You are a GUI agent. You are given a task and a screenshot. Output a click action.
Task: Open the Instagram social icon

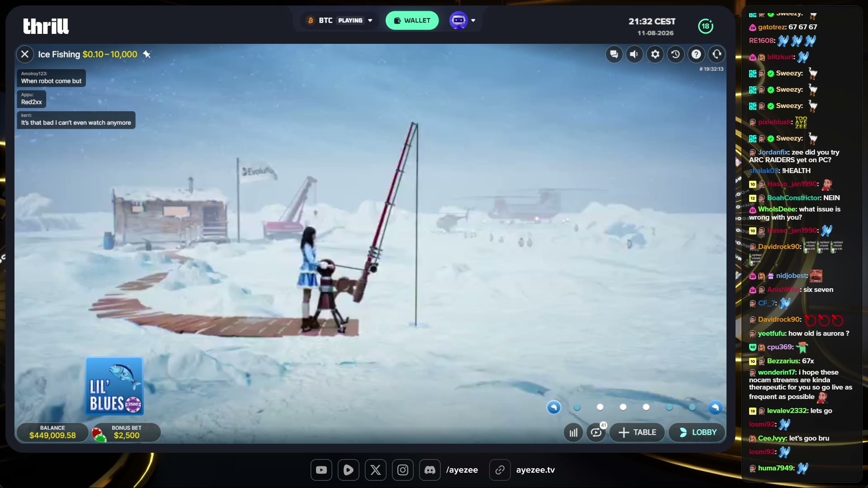tap(403, 470)
